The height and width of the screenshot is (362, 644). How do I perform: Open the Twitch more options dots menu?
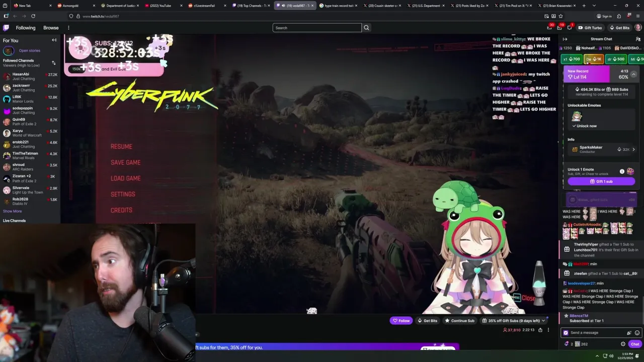tap(68, 28)
